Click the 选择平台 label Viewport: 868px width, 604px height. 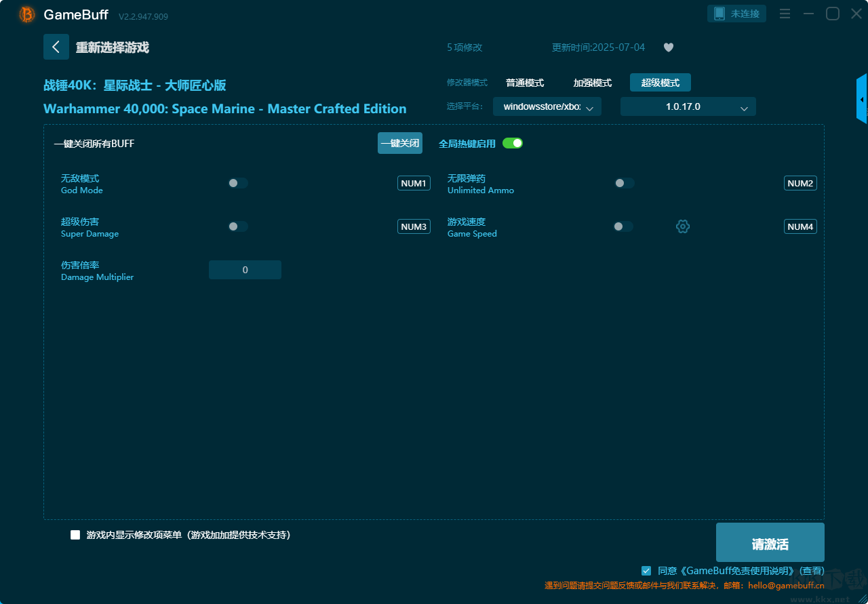pos(465,106)
